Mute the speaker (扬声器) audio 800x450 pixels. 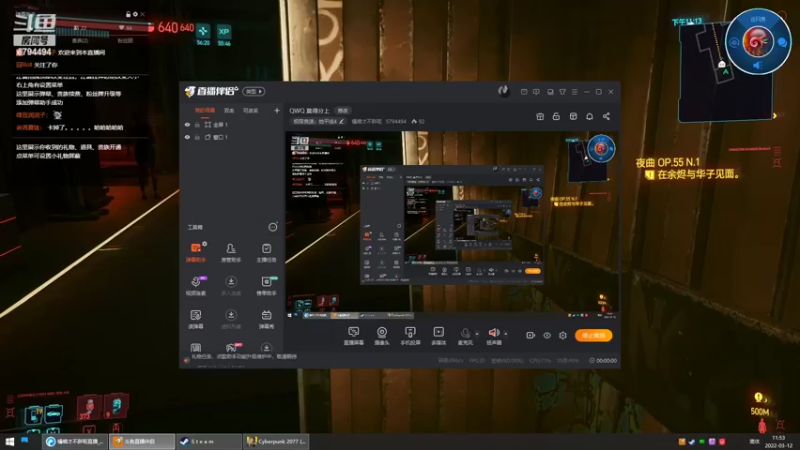494,336
